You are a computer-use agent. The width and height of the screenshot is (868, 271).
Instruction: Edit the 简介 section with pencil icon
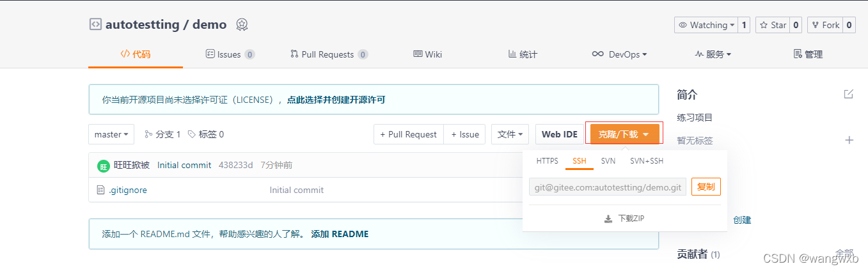[x=849, y=94]
